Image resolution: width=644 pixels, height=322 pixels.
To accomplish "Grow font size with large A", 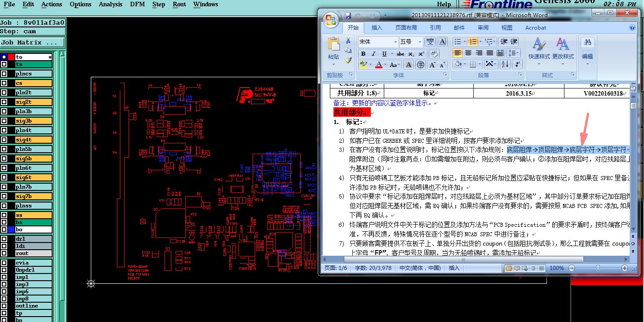I will point(432,65).
